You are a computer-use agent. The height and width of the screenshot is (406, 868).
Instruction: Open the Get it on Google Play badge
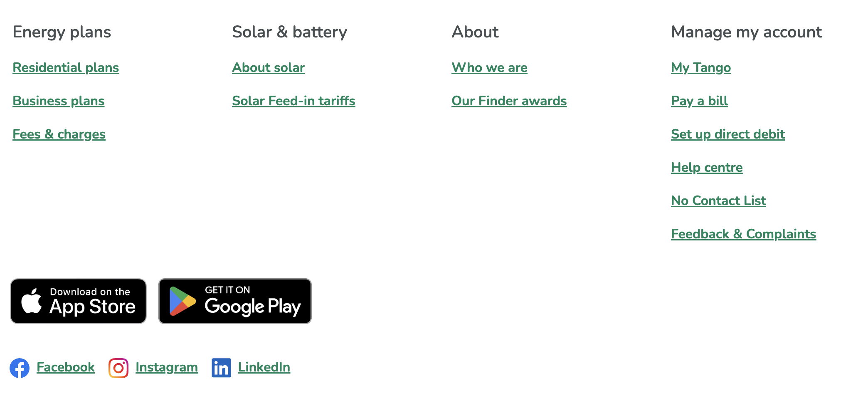coord(235,301)
